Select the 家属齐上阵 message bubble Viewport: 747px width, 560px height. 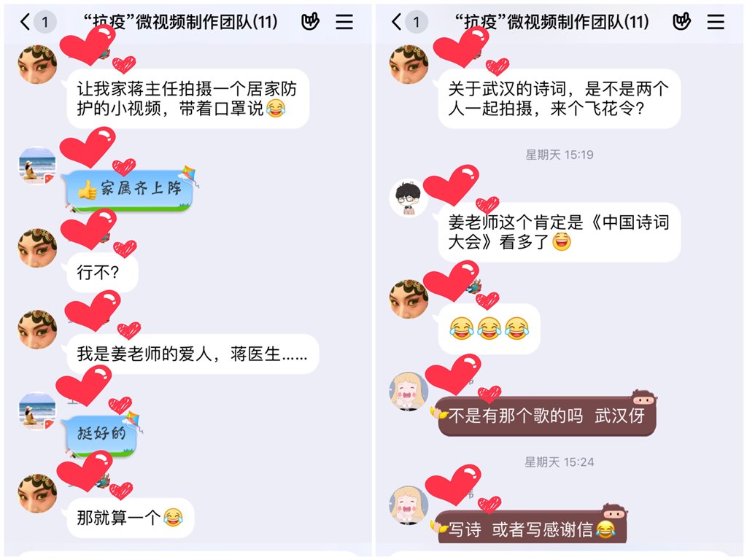[x=130, y=190]
